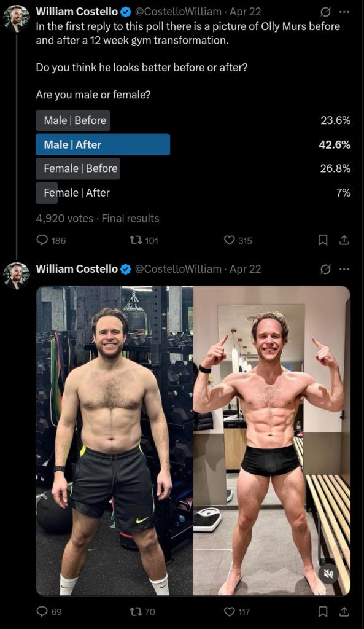Bookmark the photo reply tweet
364x629 pixels.
[323, 611]
